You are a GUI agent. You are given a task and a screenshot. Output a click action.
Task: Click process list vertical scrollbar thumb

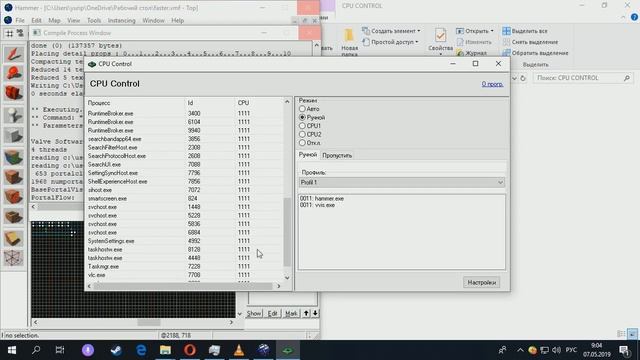coord(287,231)
